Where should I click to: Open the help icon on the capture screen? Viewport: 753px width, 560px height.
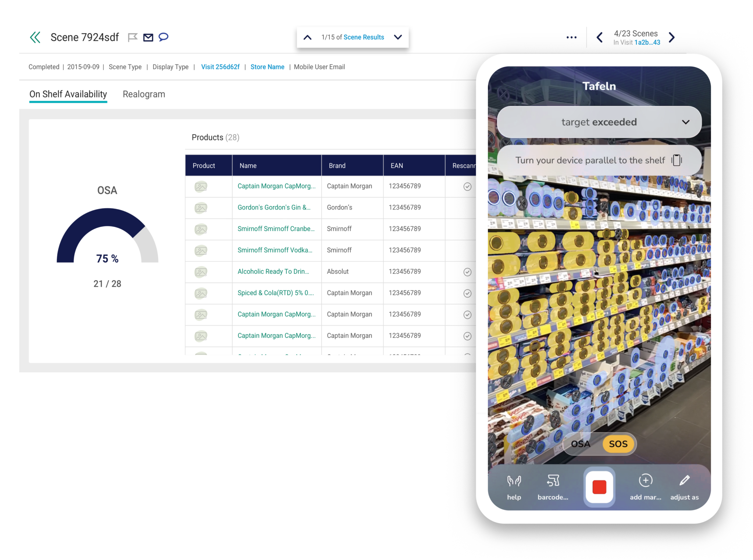tap(514, 481)
